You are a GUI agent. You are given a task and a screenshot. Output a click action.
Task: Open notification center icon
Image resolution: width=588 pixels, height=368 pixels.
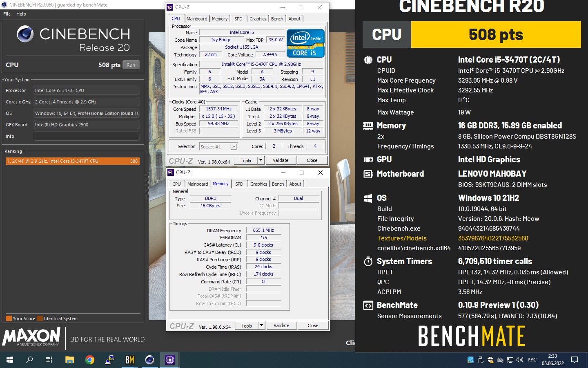pyautogui.click(x=575, y=360)
